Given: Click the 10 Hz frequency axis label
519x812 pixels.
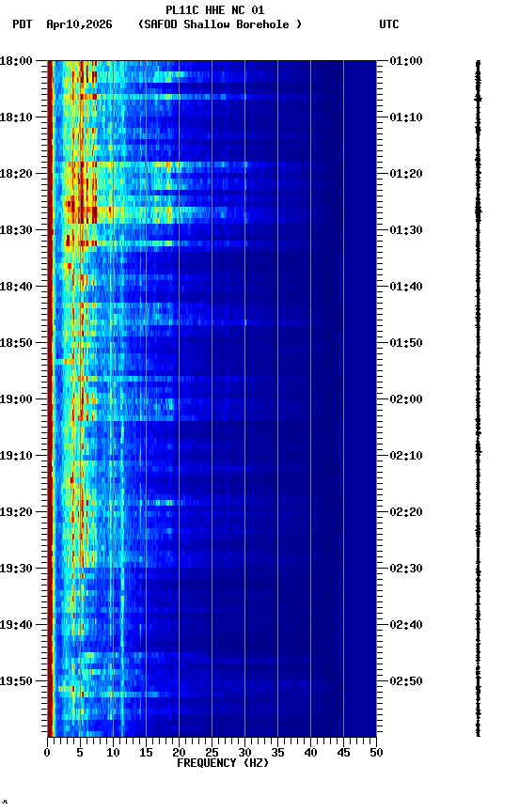Looking at the screenshot, I should tap(113, 753).
